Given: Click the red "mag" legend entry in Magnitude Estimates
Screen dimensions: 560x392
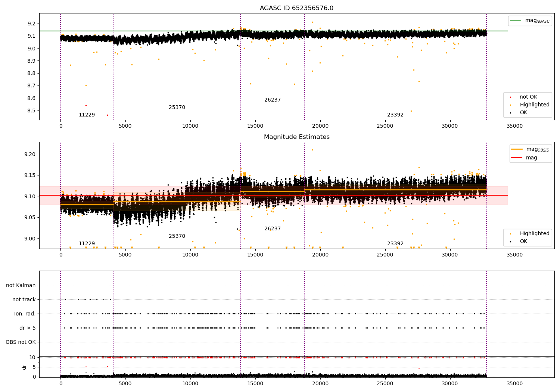Looking at the screenshot, I should pos(524,158).
